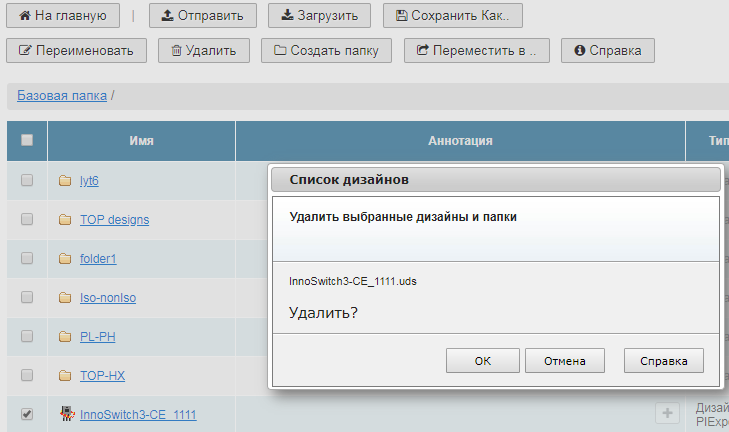Cancel deletion with Отмена button
729x432 pixels.
(563, 361)
